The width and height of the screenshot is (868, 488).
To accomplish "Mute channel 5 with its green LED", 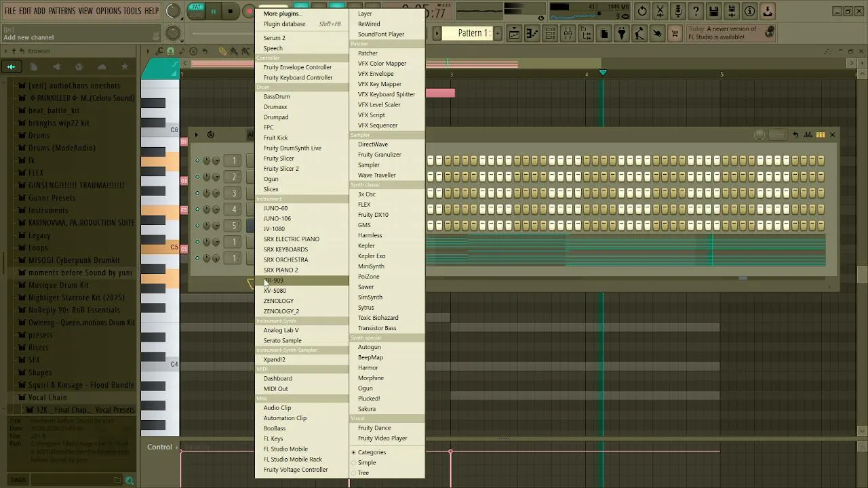I will click(197, 226).
